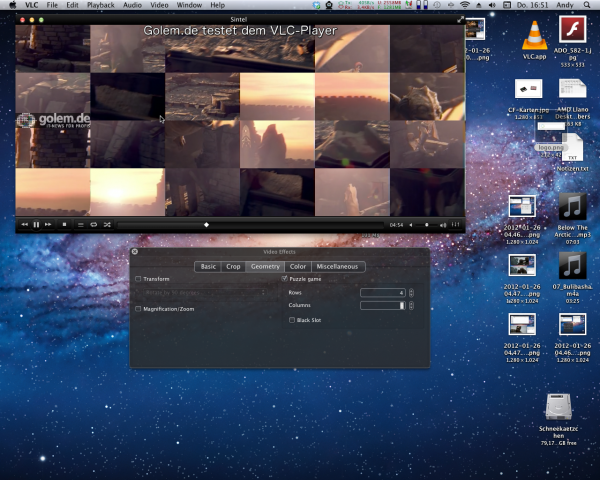Open the Playback menu
This screenshot has width=600, height=480.
100,6
